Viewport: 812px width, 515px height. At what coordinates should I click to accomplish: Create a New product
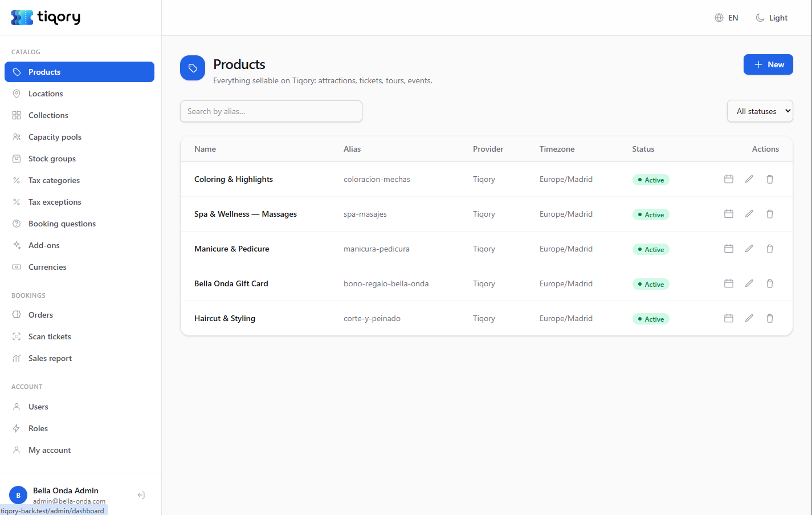pyautogui.click(x=768, y=64)
